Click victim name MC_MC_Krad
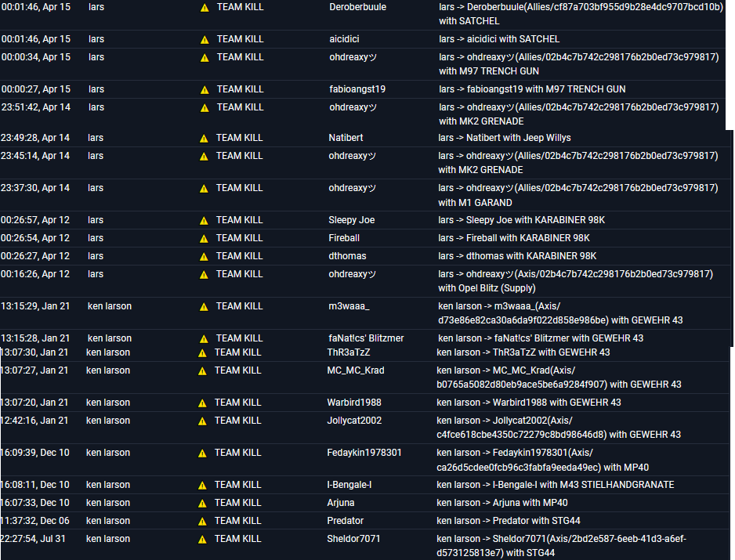The width and height of the screenshot is (735, 560). click(x=356, y=370)
